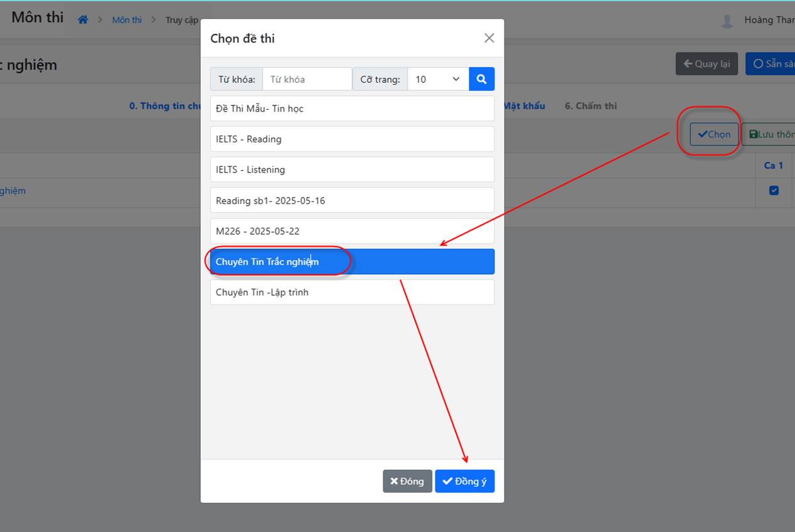Choose the IELTS - Reading exam
Viewport: 795px width, 532px height.
[352, 139]
